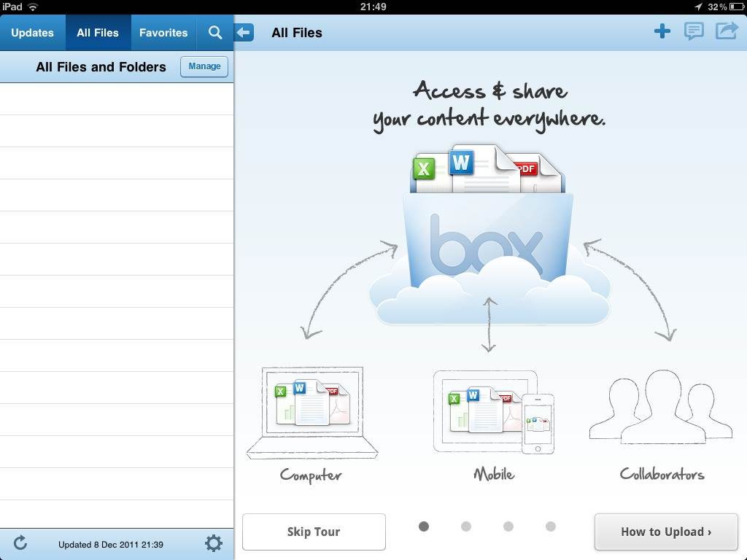This screenshot has height=560, width=747.
Task: Tap the plus icon to add content
Action: point(662,31)
